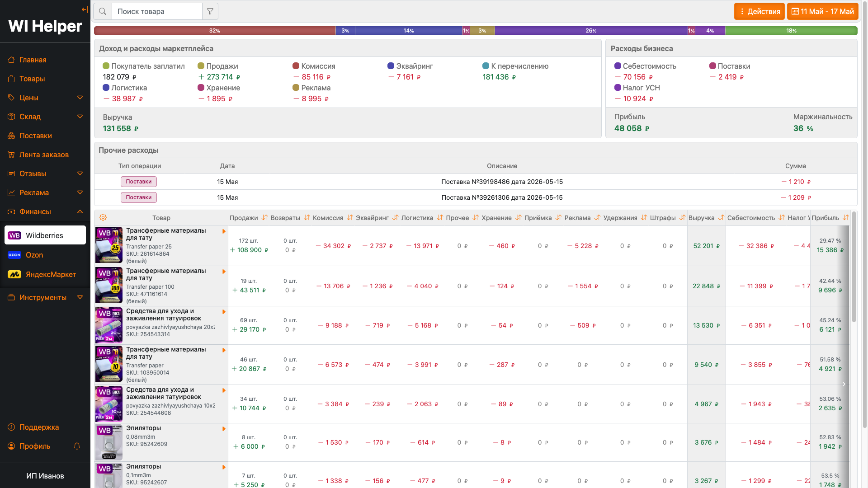Expand Эпиляторы 0,08mm3m product row

[224, 429]
